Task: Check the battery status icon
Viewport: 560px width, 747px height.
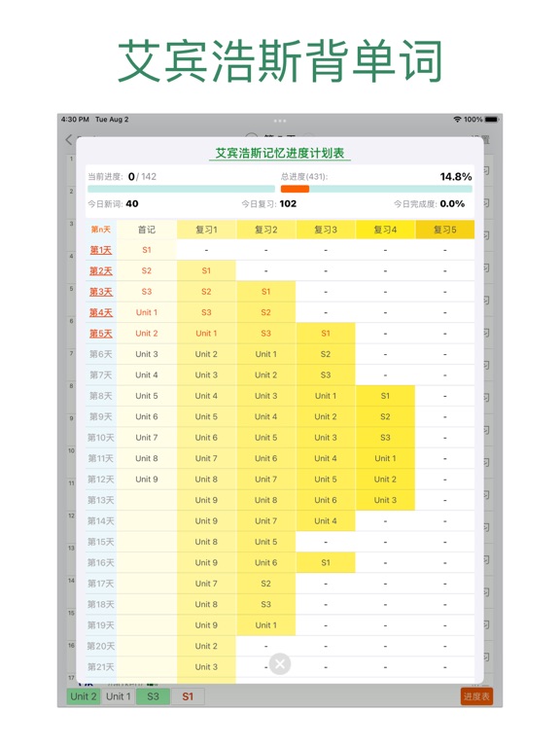Action: [x=491, y=119]
